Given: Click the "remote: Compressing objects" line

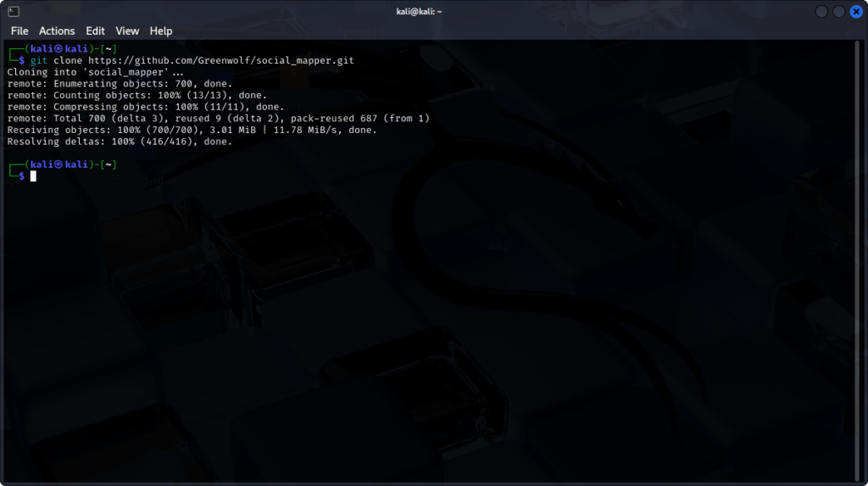Looking at the screenshot, I should 145,107.
